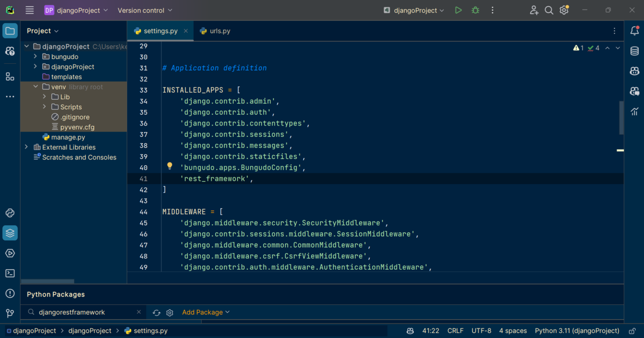The image size is (644, 338).
Task: Refresh the Python Packages list
Action: click(157, 312)
